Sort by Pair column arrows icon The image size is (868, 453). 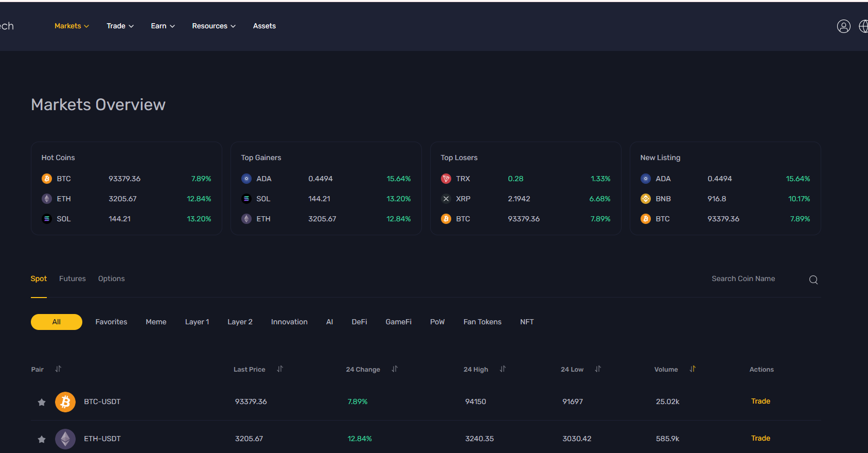click(x=58, y=369)
